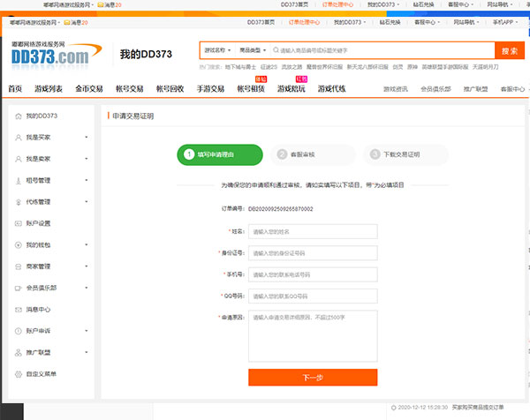Click the 账户申诉 icon in sidebar

(x=18, y=331)
